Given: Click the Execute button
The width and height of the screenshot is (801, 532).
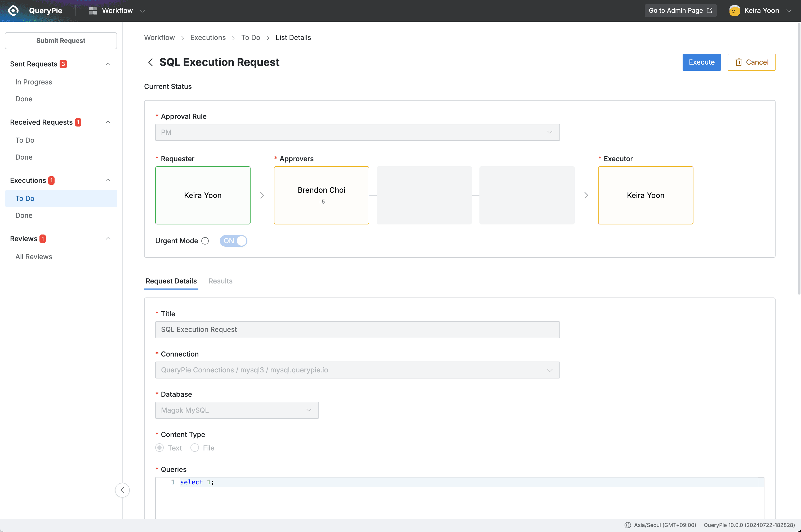Looking at the screenshot, I should (x=701, y=62).
